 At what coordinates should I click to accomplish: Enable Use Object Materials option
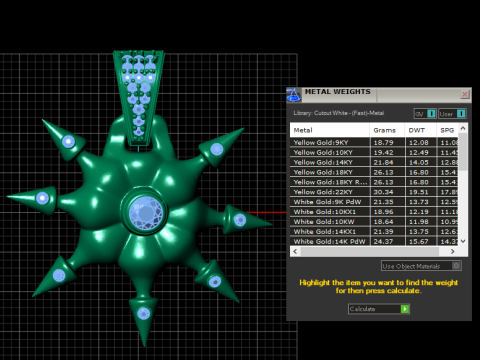pyautogui.click(x=421, y=266)
